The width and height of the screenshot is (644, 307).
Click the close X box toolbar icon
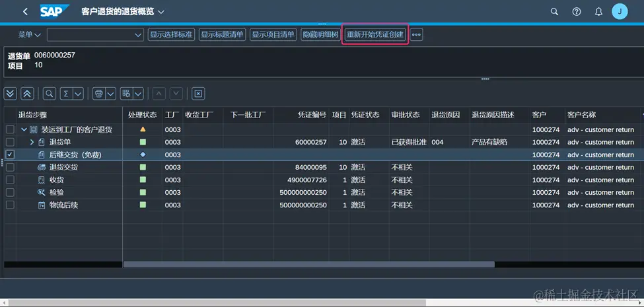pyautogui.click(x=198, y=94)
